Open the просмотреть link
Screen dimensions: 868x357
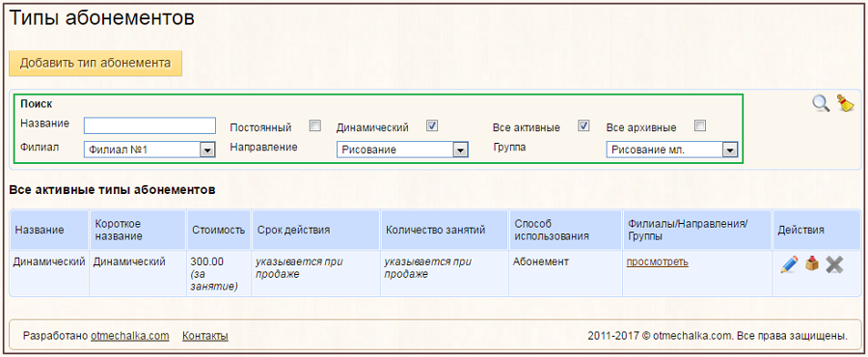coord(658,261)
